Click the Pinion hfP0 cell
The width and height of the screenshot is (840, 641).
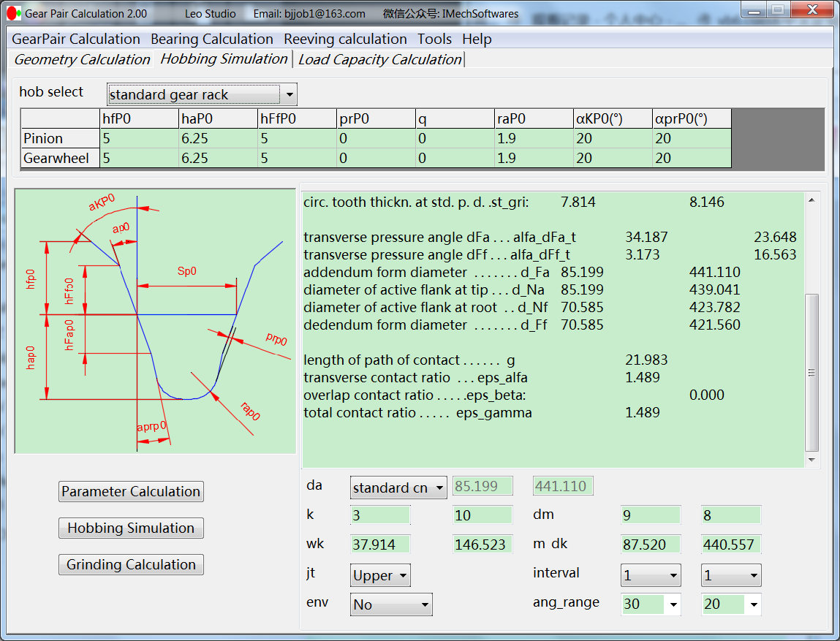pos(140,139)
